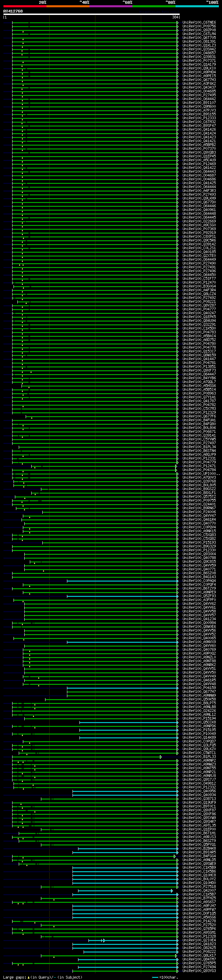Select UniRef100_P13851 label

[x=199, y=367]
